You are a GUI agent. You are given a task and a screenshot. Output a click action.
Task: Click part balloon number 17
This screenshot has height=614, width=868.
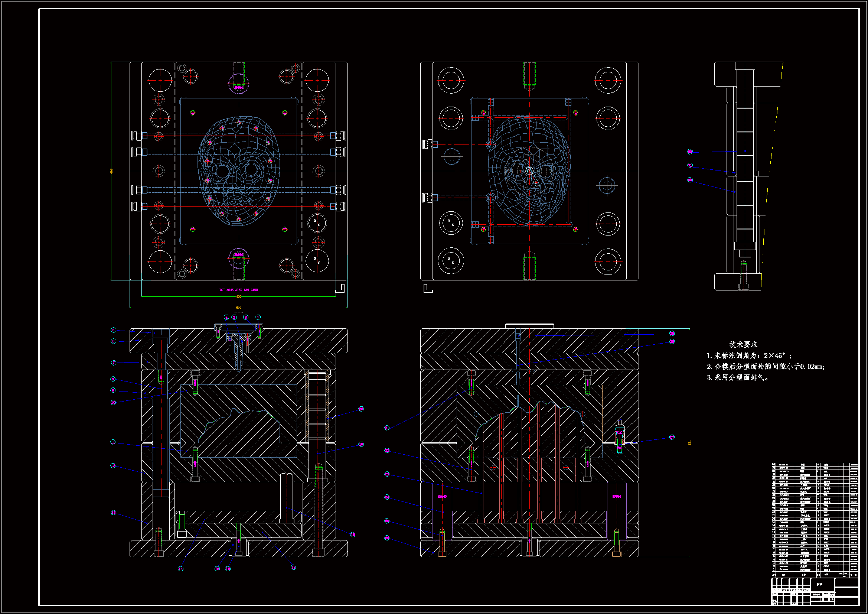[293, 567]
